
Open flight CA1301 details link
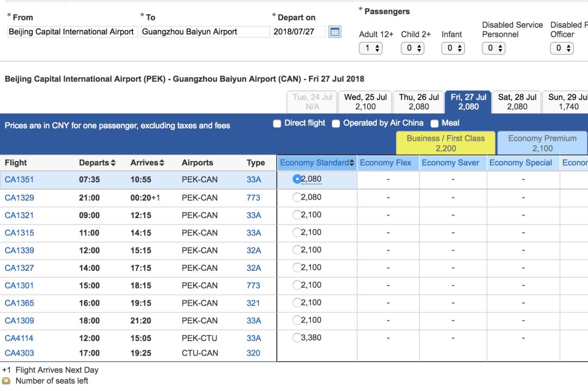(19, 286)
